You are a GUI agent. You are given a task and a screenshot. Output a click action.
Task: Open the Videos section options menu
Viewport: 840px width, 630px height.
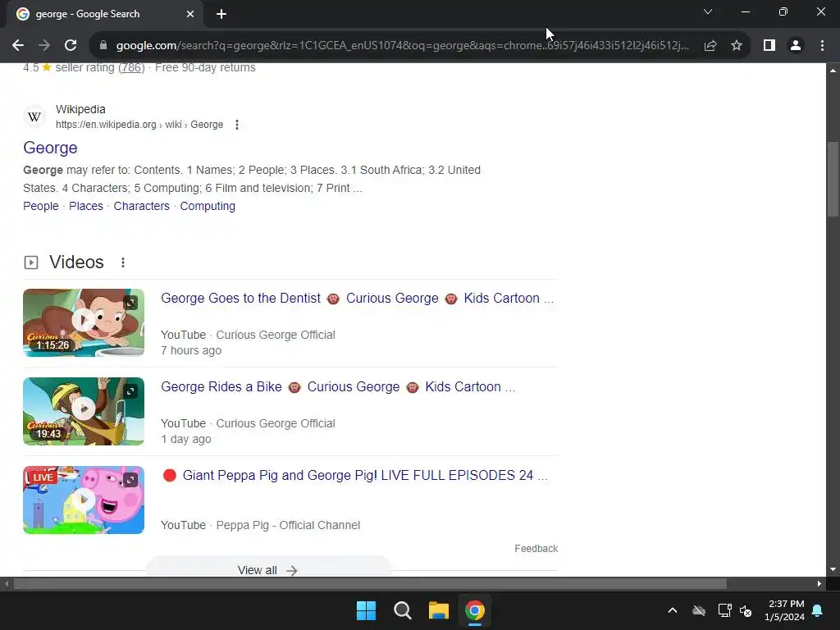pyautogui.click(x=123, y=262)
